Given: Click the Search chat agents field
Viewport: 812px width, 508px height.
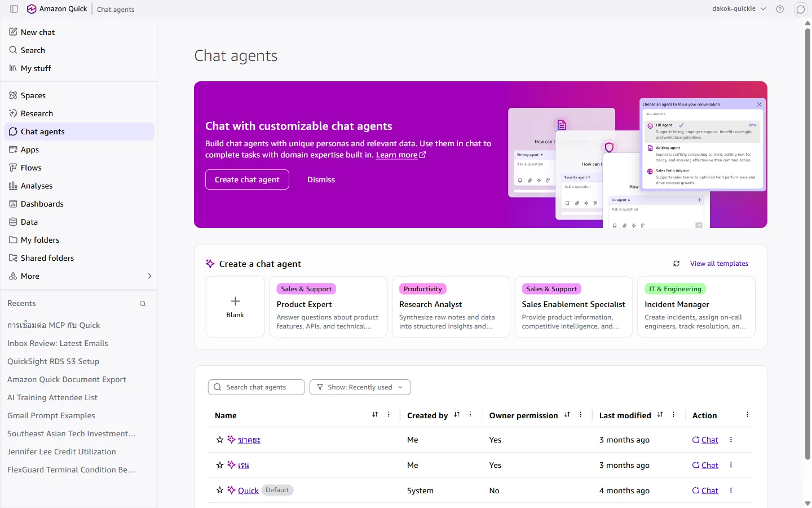Looking at the screenshot, I should coord(257,387).
